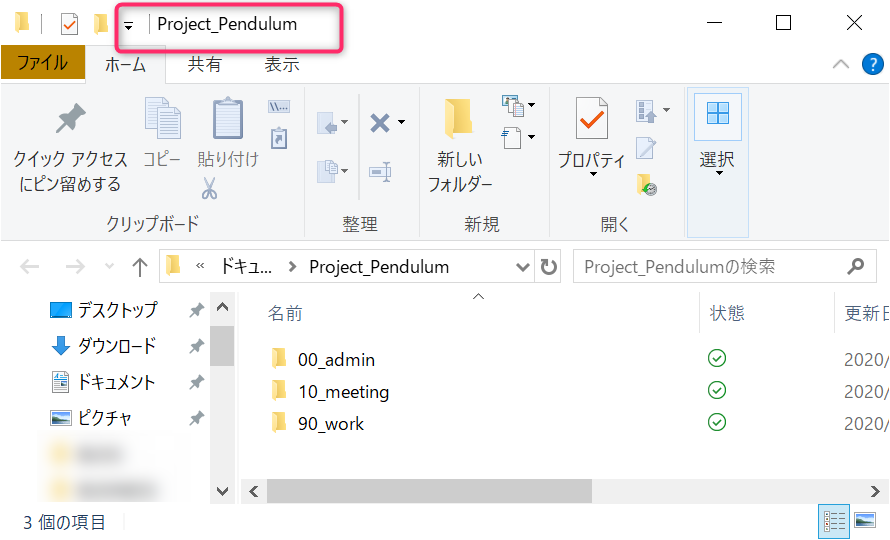Image resolution: width=890 pixels, height=540 pixels.
Task: Click the pin to Quick Access icon
Action: coord(70,120)
